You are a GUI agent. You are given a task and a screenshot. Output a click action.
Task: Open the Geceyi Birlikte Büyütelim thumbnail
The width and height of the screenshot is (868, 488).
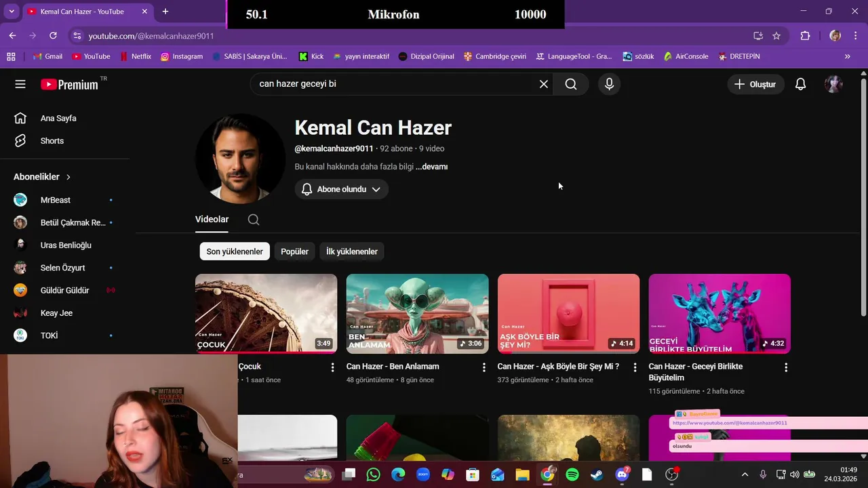click(719, 314)
